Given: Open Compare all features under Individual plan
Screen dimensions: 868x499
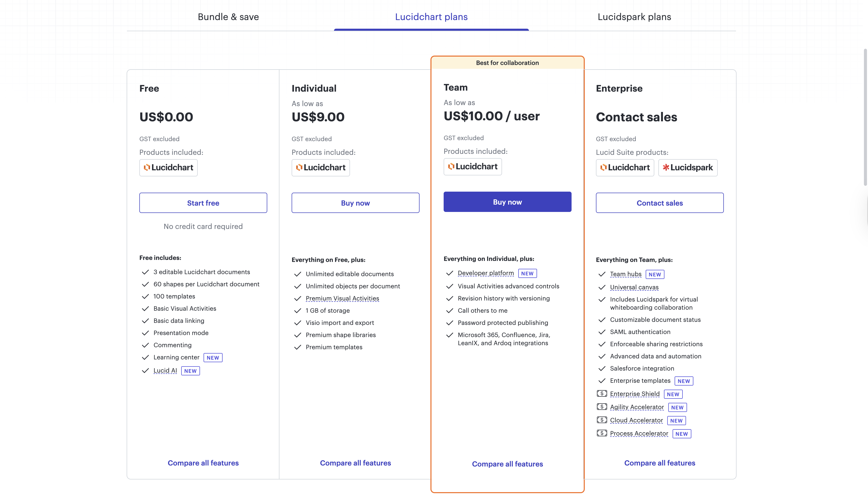Looking at the screenshot, I should point(355,463).
